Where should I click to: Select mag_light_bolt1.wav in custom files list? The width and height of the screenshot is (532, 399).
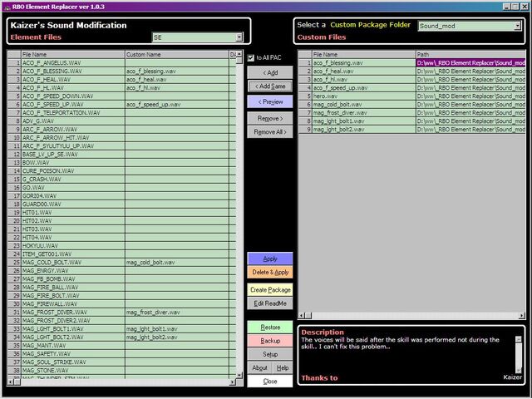[412, 121]
